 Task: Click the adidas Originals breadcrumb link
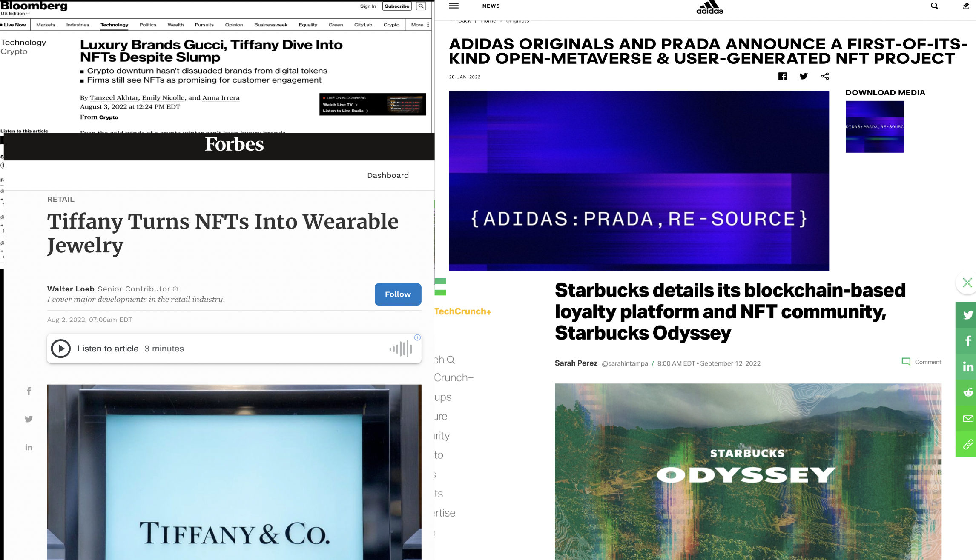point(517,20)
